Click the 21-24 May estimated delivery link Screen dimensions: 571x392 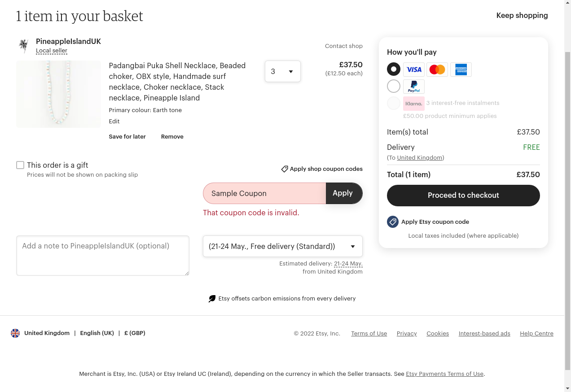click(348, 264)
